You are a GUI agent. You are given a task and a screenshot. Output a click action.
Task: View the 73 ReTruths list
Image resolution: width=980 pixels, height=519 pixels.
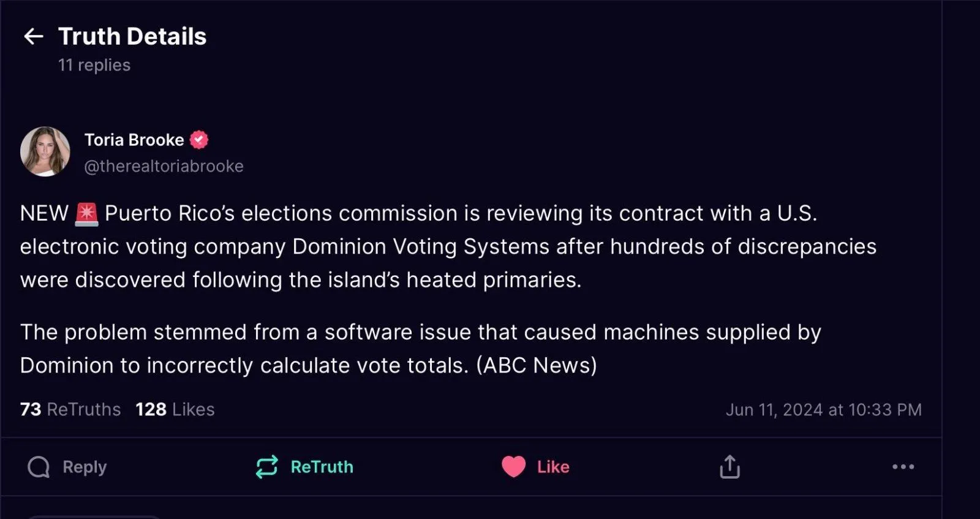pos(70,409)
